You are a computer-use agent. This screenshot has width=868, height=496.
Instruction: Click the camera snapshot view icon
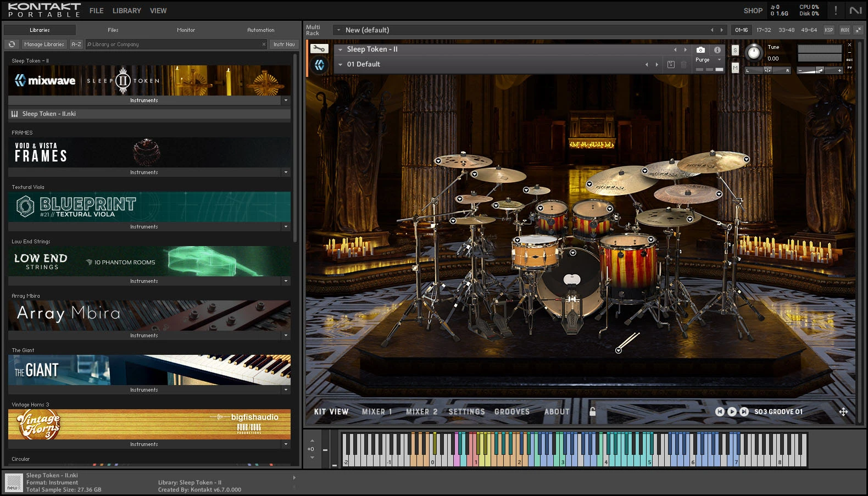700,49
